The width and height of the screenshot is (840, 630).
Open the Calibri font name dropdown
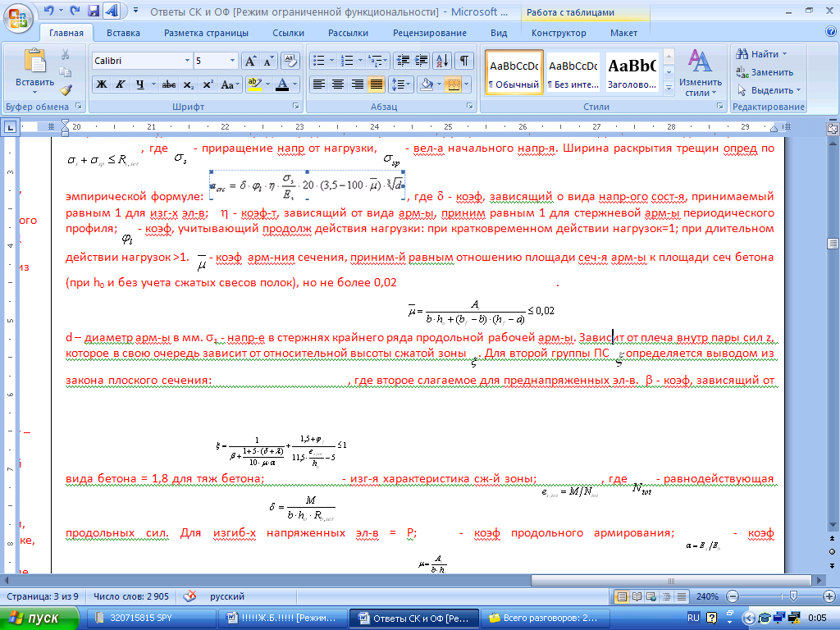pyautogui.click(x=187, y=61)
